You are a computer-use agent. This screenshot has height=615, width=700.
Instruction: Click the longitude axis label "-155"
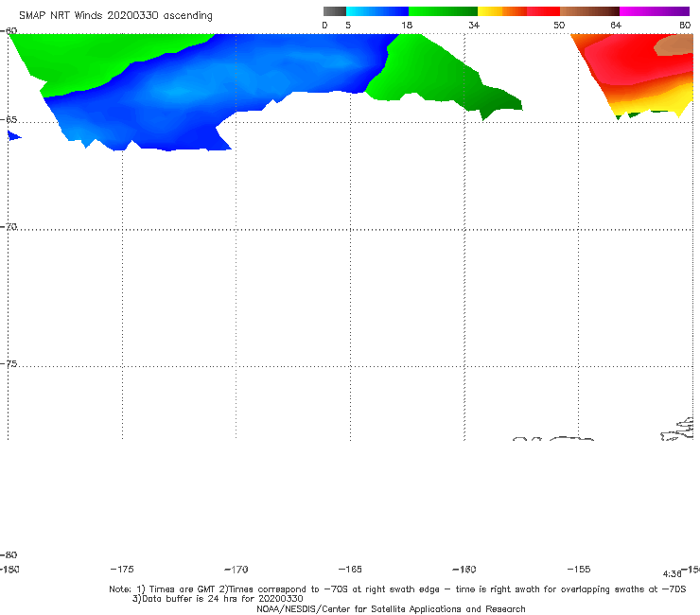pos(579,570)
